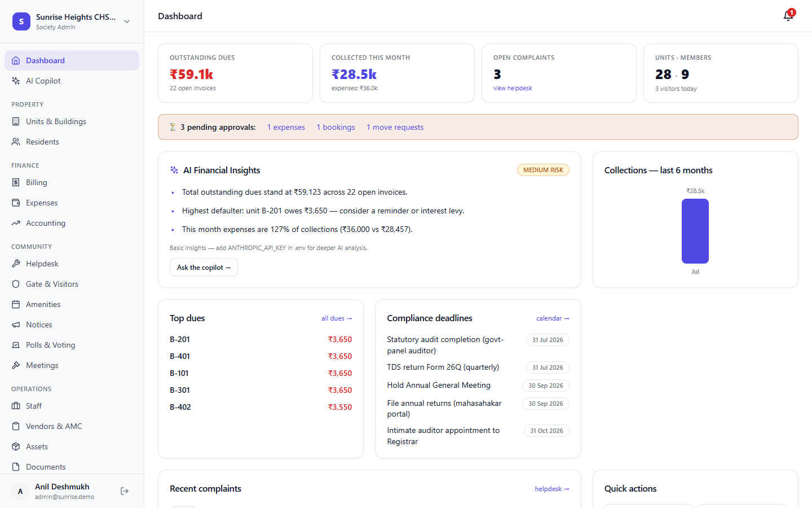This screenshot has width=812, height=508.
Task: Navigate to Residents in the sidebar
Action: 72,142
